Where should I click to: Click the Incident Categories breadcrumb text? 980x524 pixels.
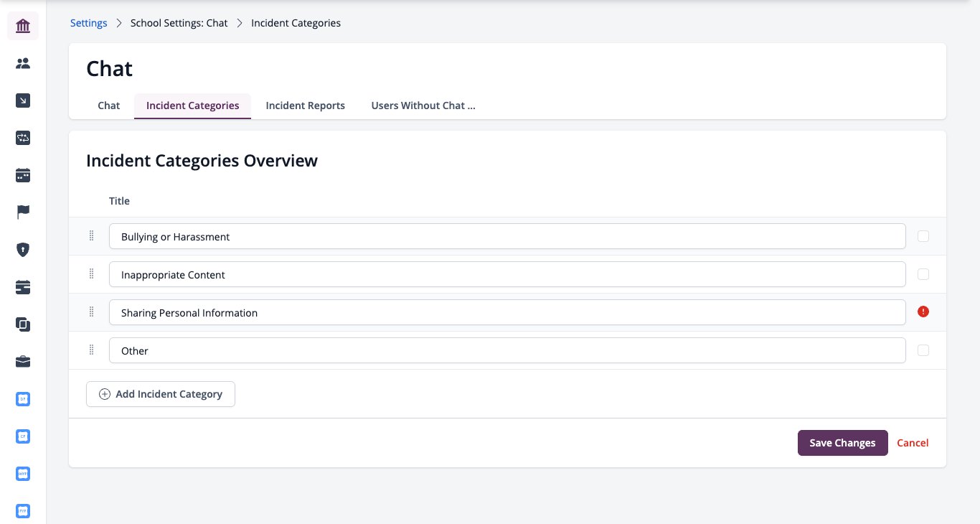click(296, 23)
